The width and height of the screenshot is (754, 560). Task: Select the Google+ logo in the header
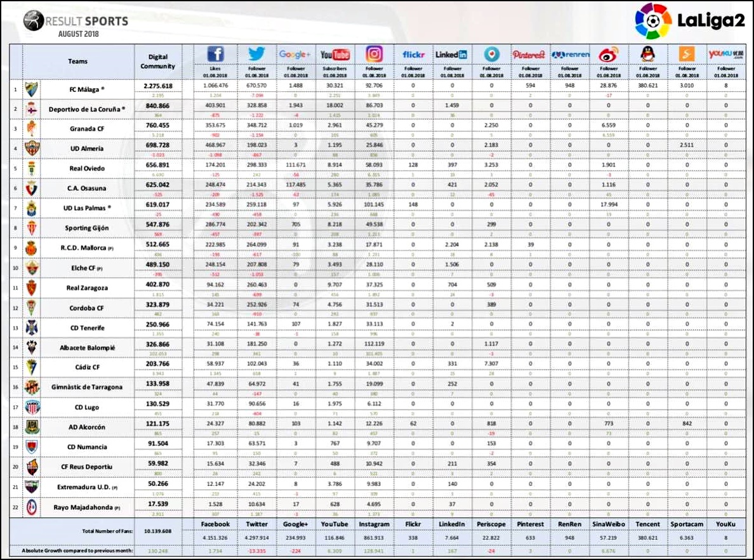tap(295, 55)
